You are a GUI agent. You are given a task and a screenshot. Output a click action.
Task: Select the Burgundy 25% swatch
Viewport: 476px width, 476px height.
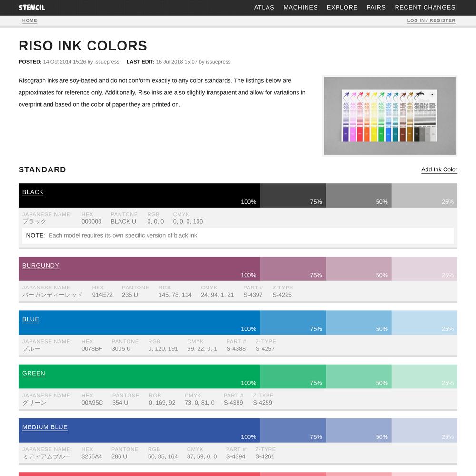coord(425,268)
